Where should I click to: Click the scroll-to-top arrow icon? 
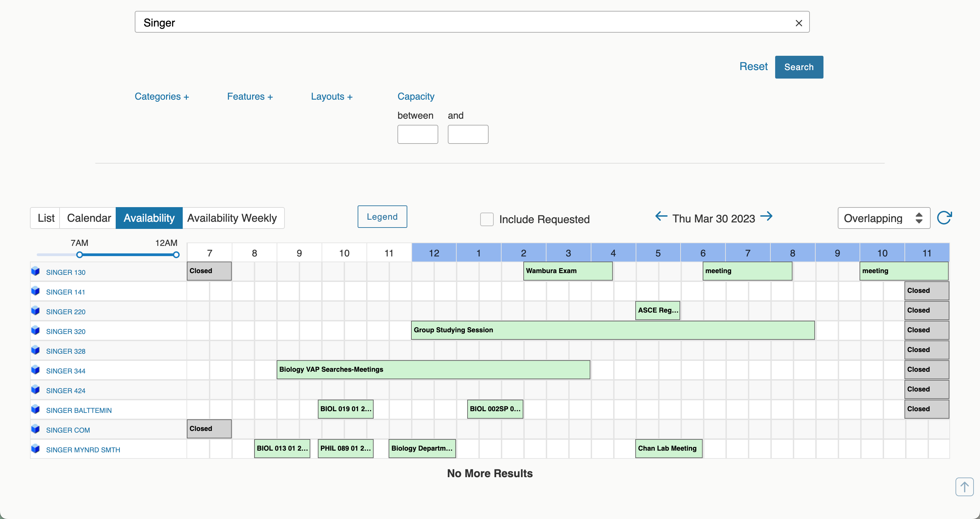(x=964, y=487)
